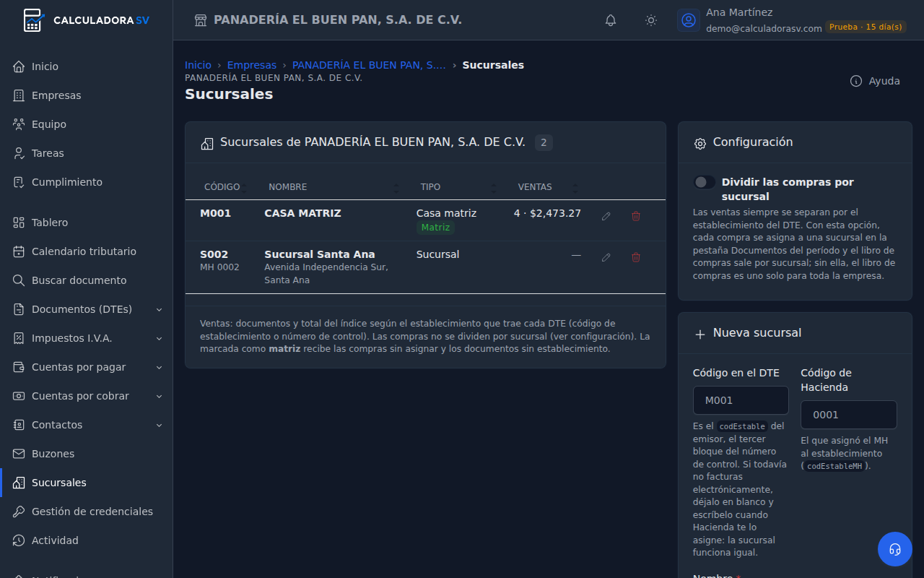Viewport: 924px width, 578px height.
Task: Open the support chat headset button
Action: (895, 549)
